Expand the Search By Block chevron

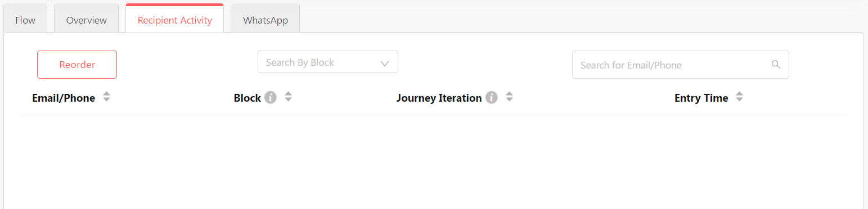point(385,63)
